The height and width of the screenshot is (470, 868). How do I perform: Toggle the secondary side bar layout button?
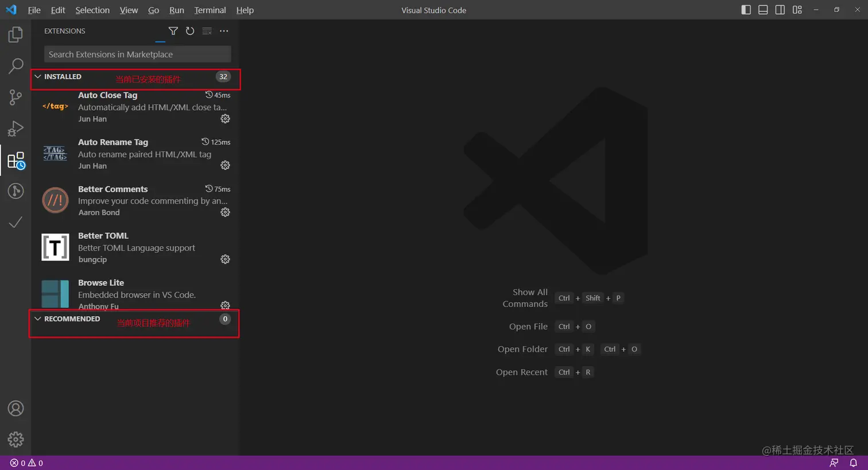[780, 10]
